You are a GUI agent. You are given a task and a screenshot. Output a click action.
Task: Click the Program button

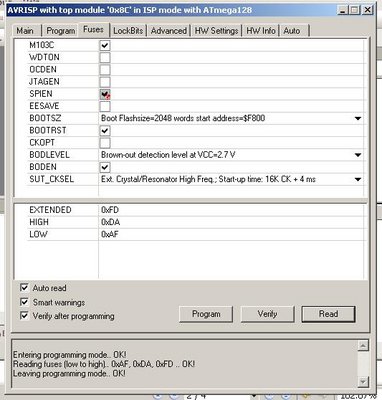[x=206, y=314]
